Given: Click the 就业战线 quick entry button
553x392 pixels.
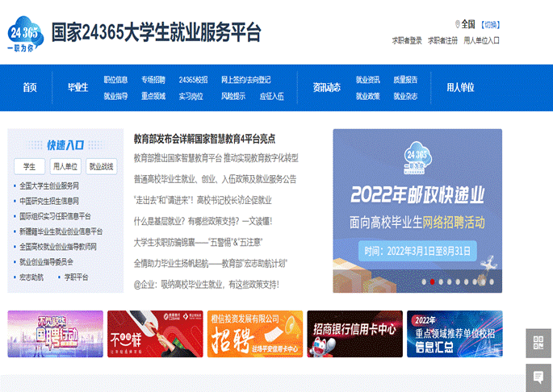Looking at the screenshot, I should (x=101, y=166).
